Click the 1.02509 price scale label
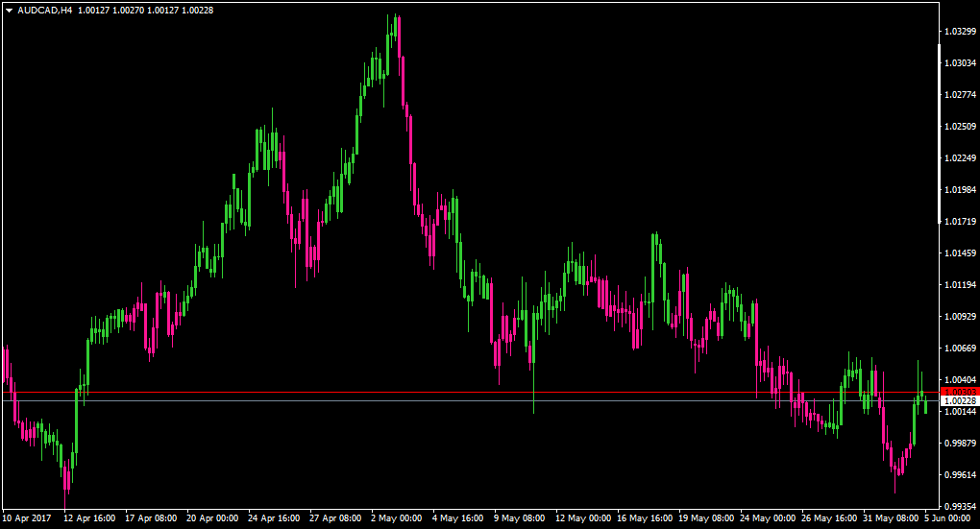This screenshot has width=980, height=529. coord(960,127)
